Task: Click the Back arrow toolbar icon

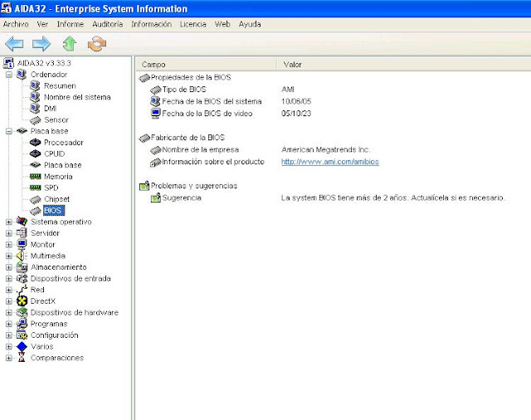Action: click(x=14, y=44)
